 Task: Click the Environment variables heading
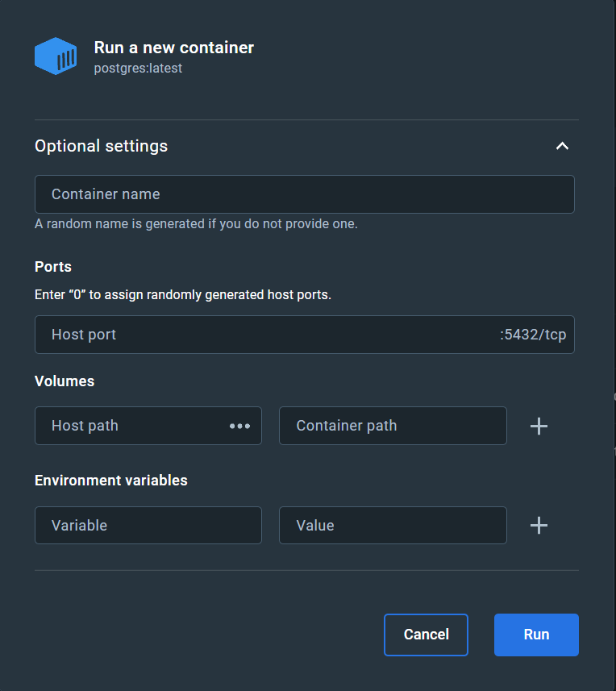(111, 481)
